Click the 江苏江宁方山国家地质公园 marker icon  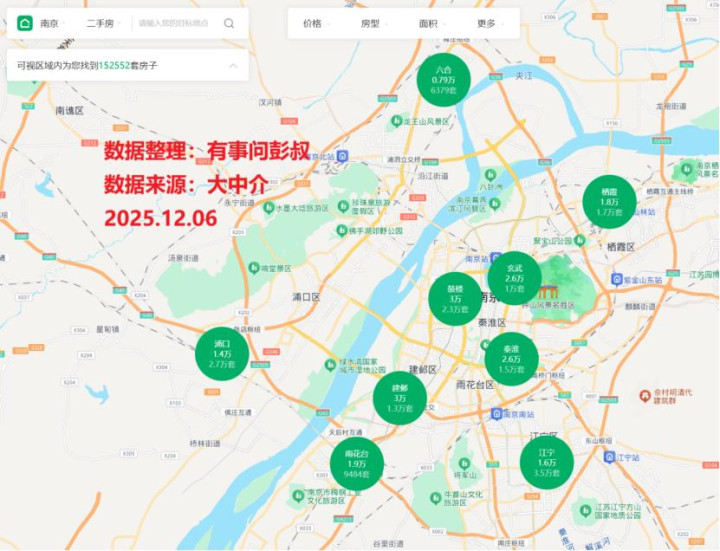(x=586, y=510)
